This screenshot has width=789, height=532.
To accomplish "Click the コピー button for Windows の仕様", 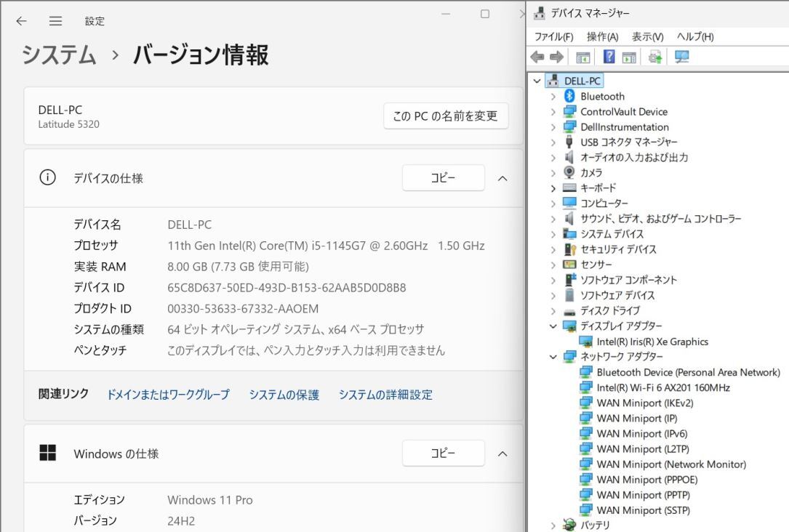I will pyautogui.click(x=444, y=453).
